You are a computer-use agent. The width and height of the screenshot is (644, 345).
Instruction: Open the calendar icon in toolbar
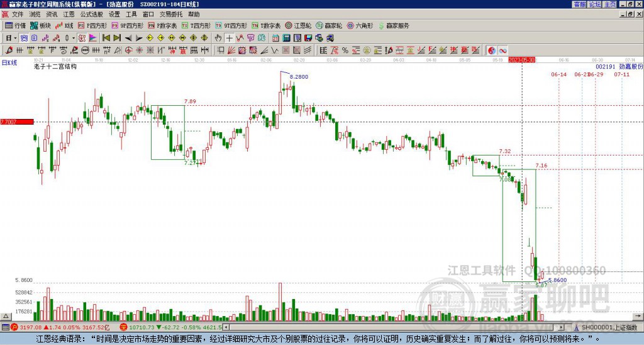click(275, 38)
